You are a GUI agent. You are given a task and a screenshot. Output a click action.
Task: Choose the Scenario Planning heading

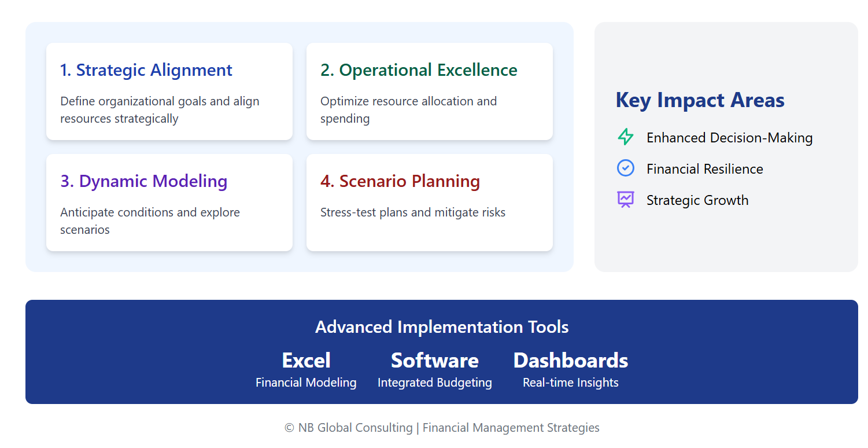[x=400, y=181]
